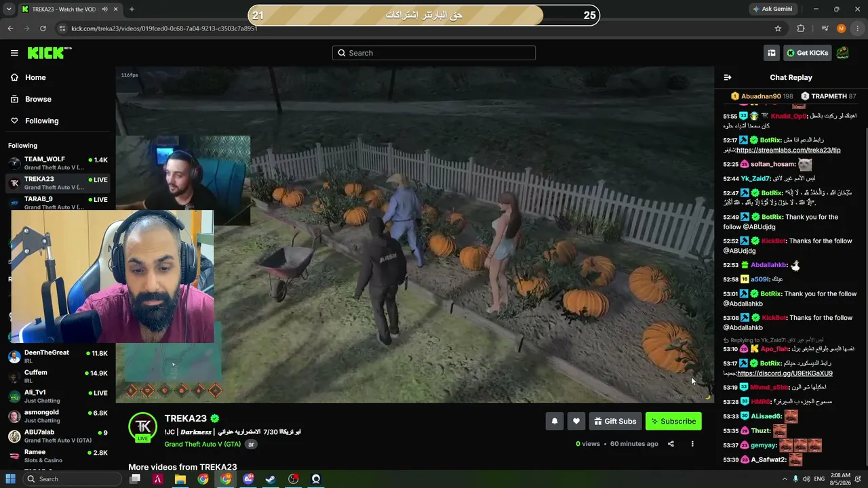
Task: Click Mhmd_s5bb username in chat
Action: coord(769,388)
